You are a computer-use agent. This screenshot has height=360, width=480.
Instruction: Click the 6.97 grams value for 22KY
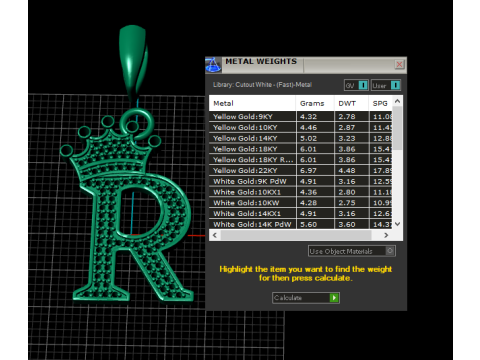pos(308,170)
